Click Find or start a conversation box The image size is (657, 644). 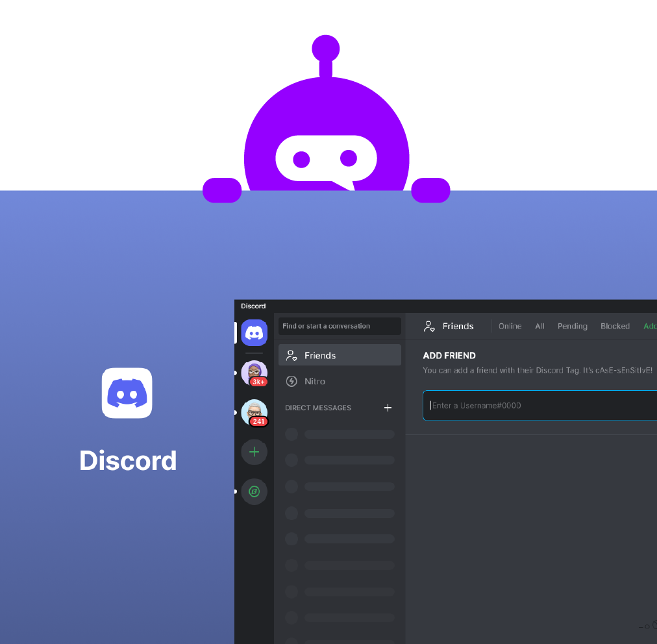point(340,326)
